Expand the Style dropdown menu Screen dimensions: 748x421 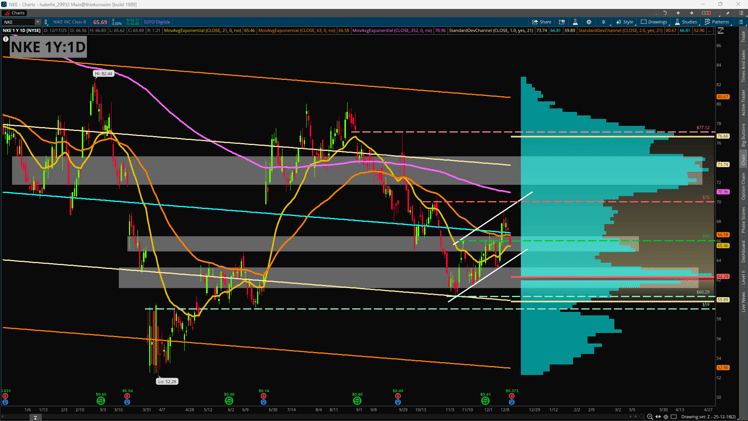(624, 22)
